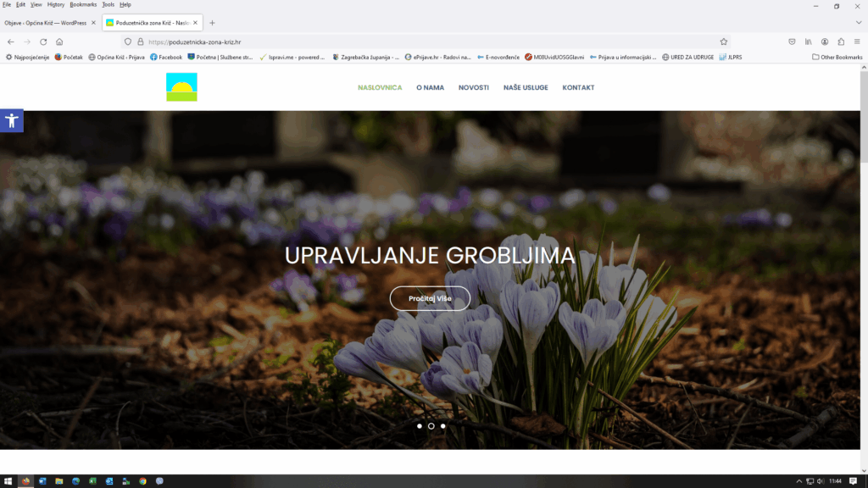Show hidden icons in system tray
The height and width of the screenshot is (488, 868).
(799, 481)
